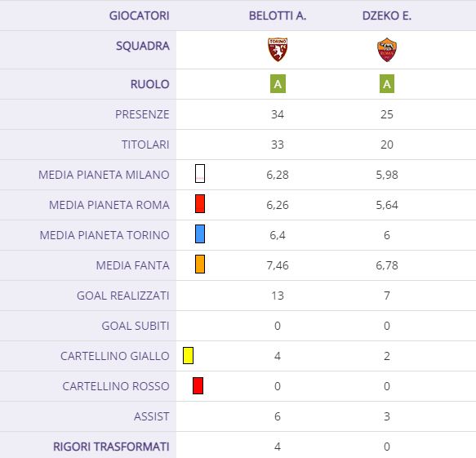Open the DZEKO E. player header
The height and width of the screenshot is (458, 476).
(387, 16)
